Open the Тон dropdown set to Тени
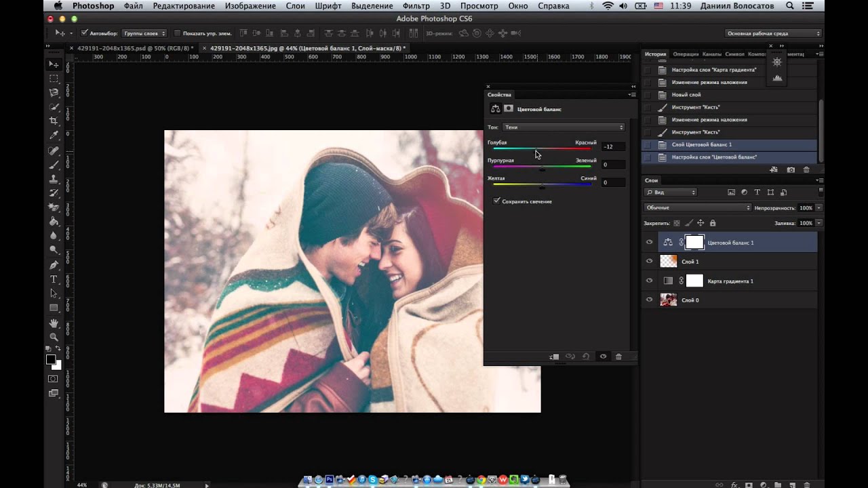Viewport: 868px width, 488px height. [563, 127]
